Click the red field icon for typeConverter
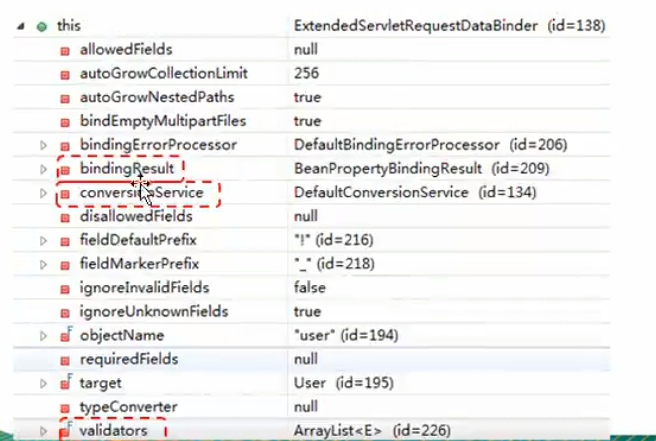Viewport: 656px width, 441px height. coord(65,408)
